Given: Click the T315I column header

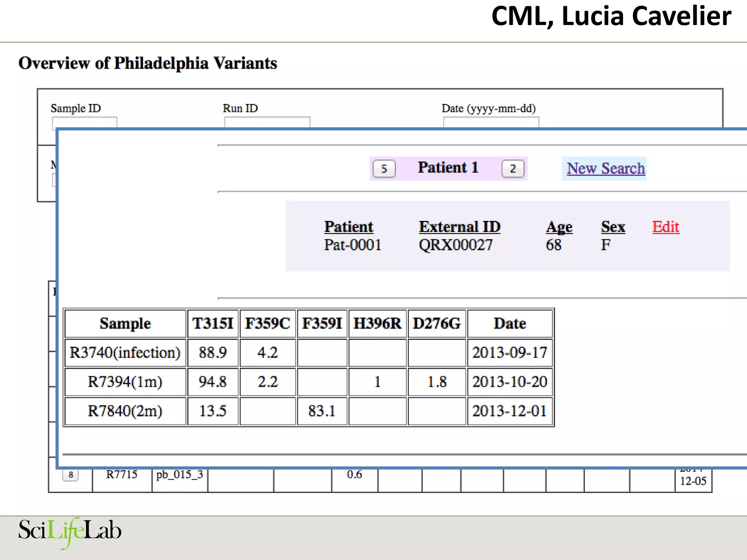Looking at the screenshot, I should [213, 324].
